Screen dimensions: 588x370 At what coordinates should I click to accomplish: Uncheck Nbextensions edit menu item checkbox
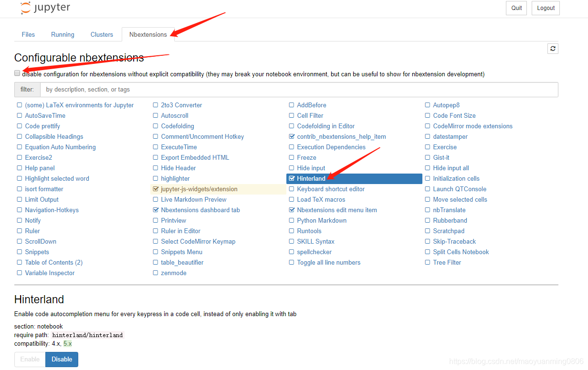(292, 210)
